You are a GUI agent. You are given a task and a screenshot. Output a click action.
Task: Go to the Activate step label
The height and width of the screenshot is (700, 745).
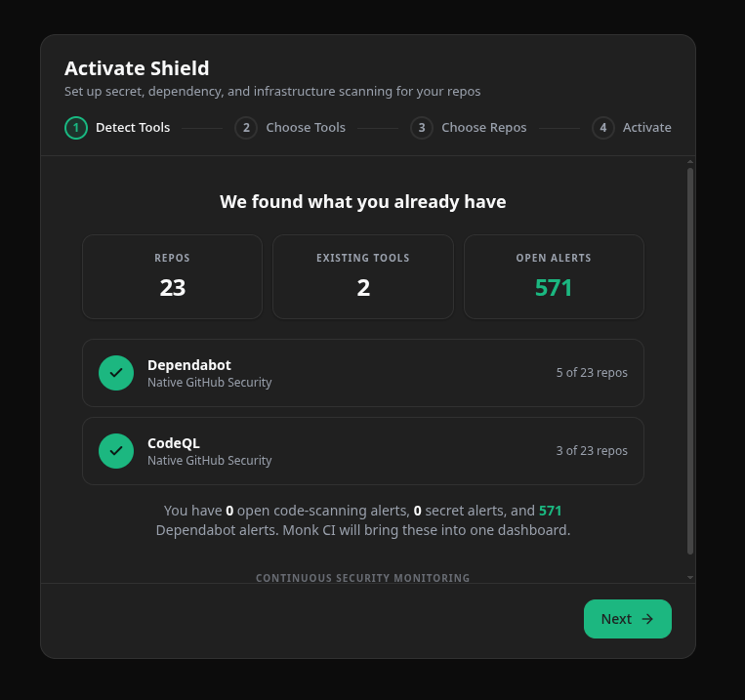pyautogui.click(x=646, y=128)
